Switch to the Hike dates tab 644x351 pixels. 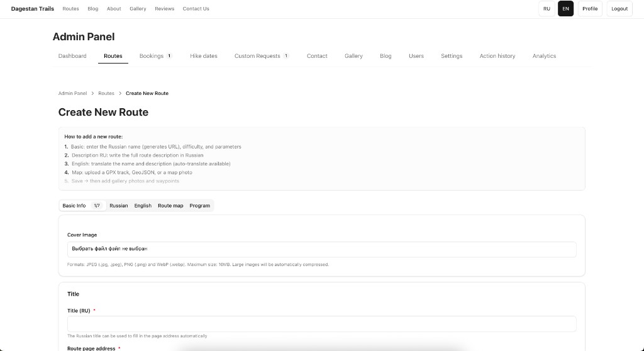[x=204, y=56]
